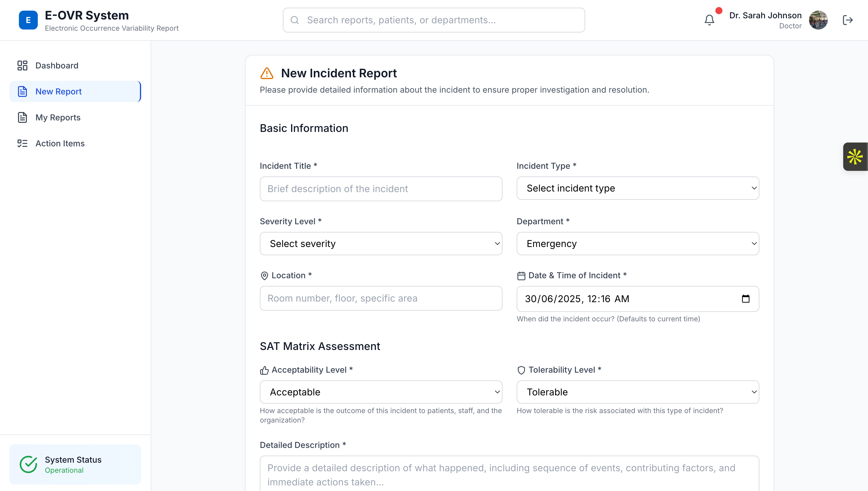Open the Department dropdown showing Emergency
Screen dimensions: 868x491
(x=638, y=243)
